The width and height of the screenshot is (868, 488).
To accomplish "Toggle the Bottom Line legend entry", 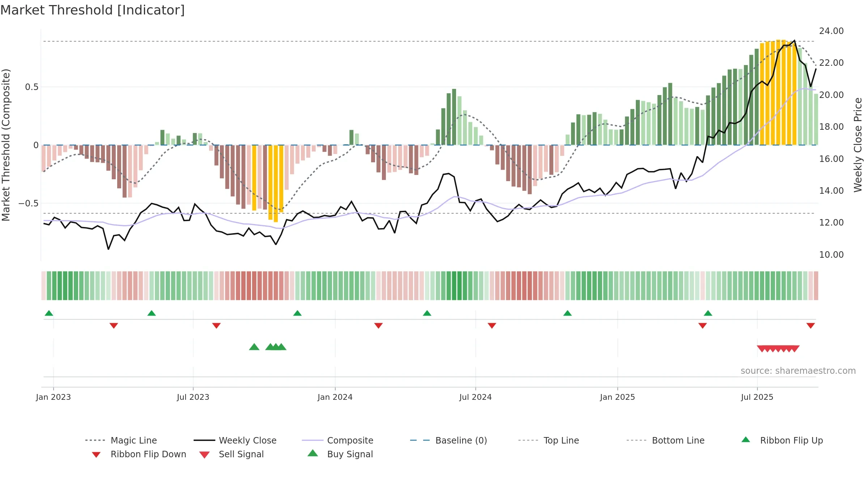I will pyautogui.click(x=665, y=440).
